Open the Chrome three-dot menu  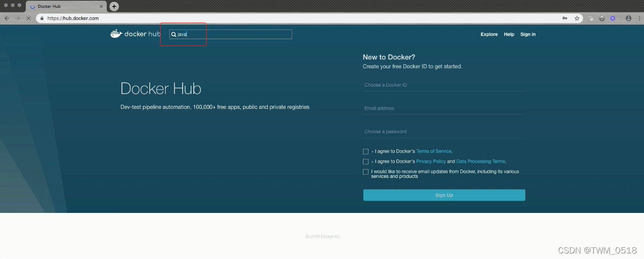click(x=638, y=18)
